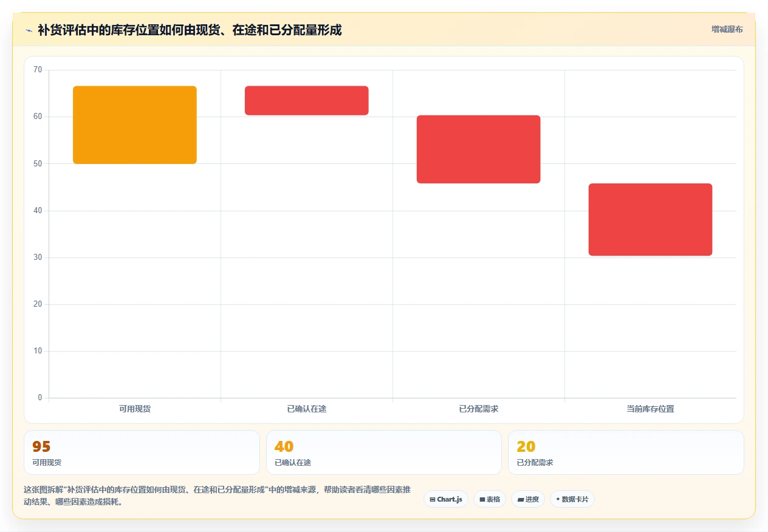Click the 已分配需求 x-axis label
768x532 pixels.
pyautogui.click(x=479, y=409)
